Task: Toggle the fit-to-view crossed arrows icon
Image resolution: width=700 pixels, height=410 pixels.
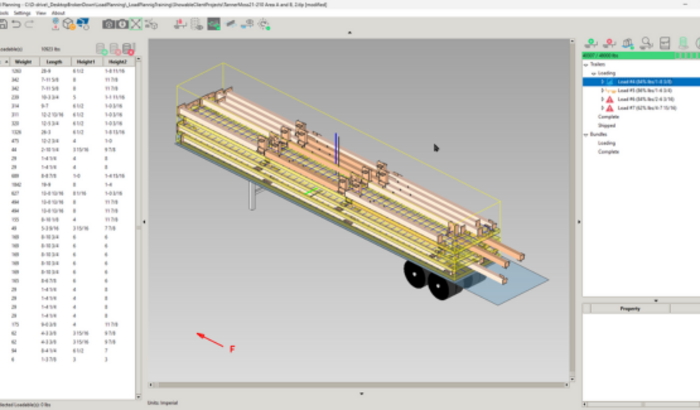Action: coord(137,23)
